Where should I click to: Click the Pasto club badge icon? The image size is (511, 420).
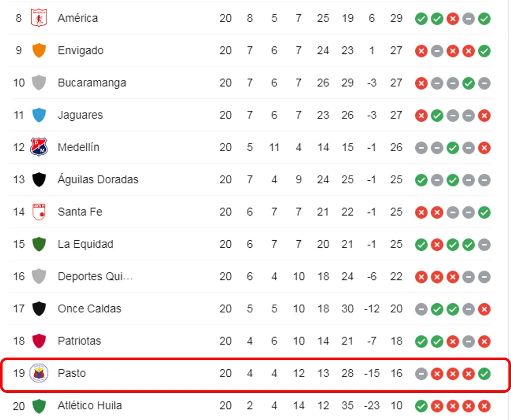pos(39,373)
